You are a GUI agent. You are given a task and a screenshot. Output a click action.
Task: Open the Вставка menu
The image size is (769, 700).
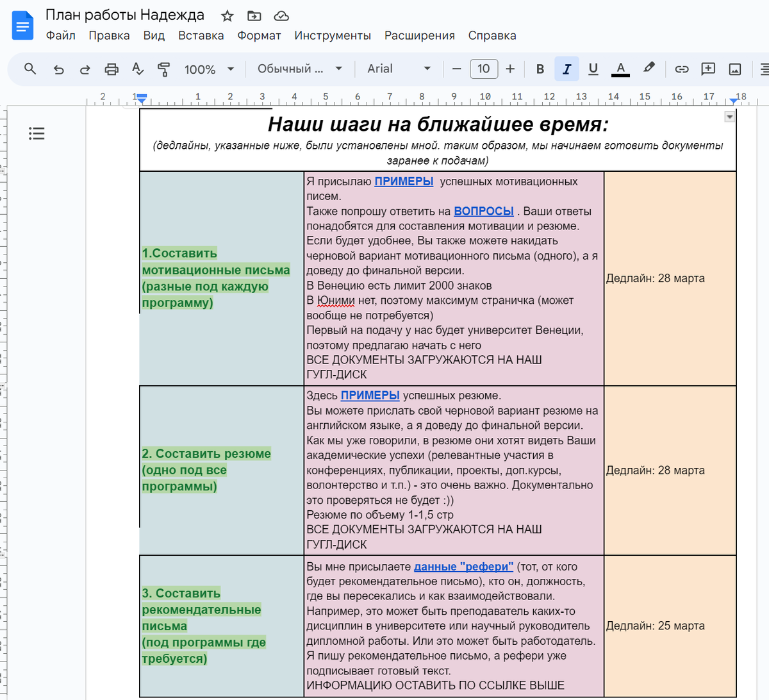[201, 36]
